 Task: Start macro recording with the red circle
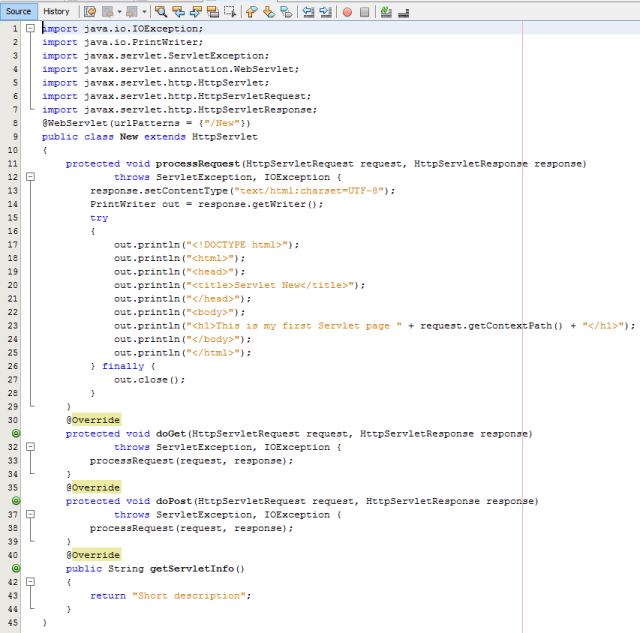[347, 11]
